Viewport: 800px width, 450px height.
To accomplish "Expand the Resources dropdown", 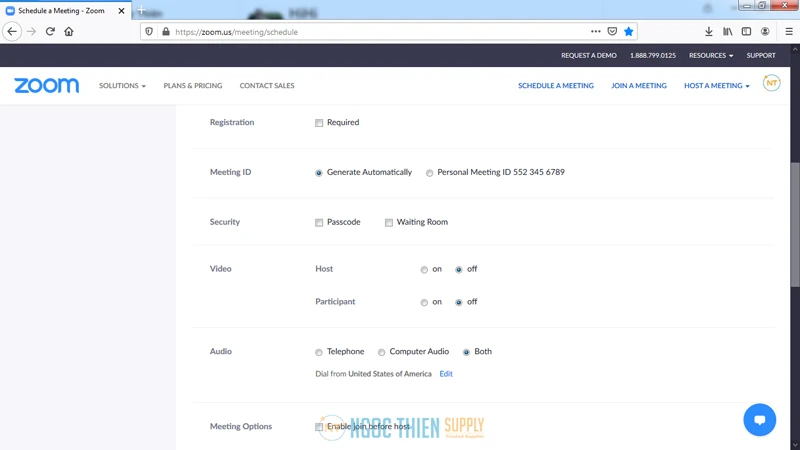I will pos(710,56).
